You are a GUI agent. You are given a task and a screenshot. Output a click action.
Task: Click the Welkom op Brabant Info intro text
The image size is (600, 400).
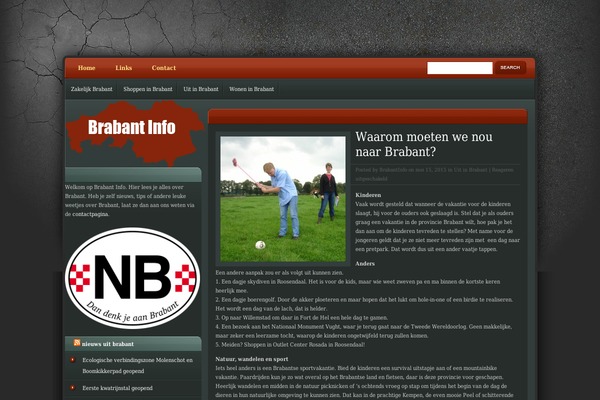(130, 201)
